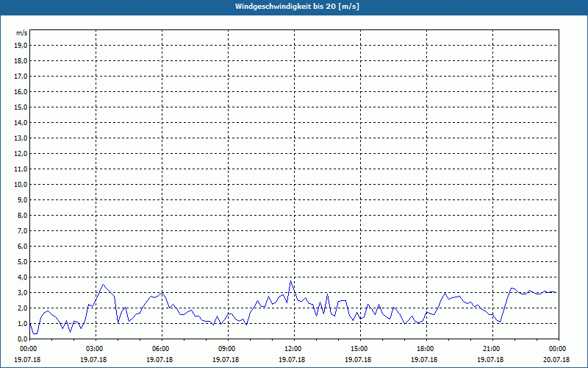Image resolution: width=588 pixels, height=368 pixels.
Task: Select the '19.07.18' date under 03:00
Action: tap(93, 360)
